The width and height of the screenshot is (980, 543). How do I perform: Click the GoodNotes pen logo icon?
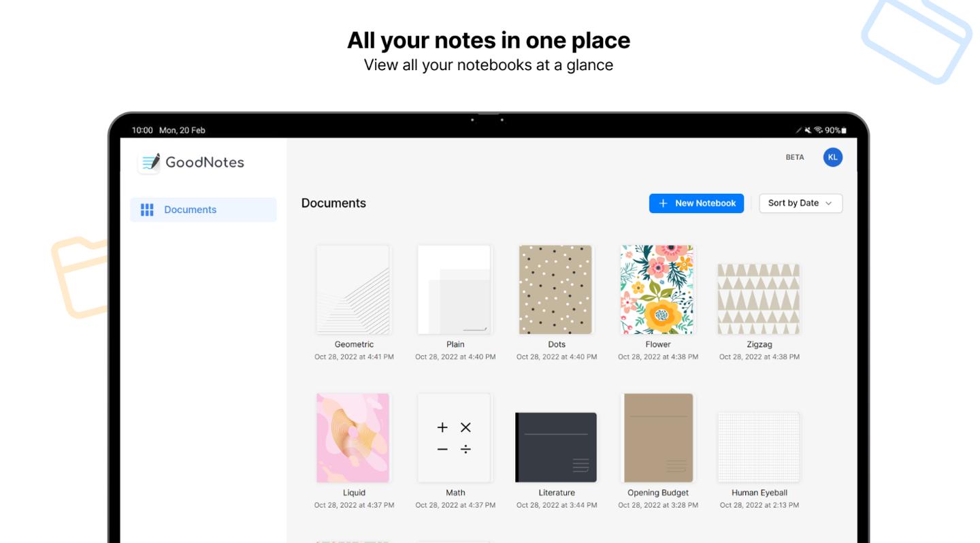(149, 162)
